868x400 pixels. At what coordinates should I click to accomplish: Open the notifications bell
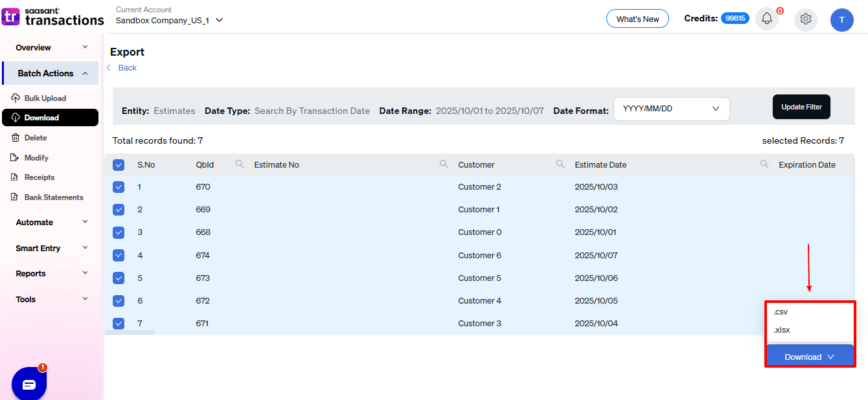(767, 19)
